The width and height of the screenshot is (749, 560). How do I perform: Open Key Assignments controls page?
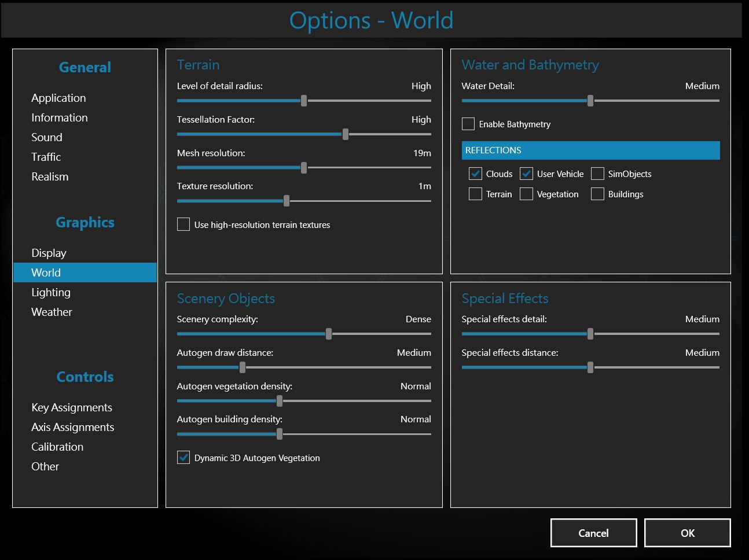(x=72, y=407)
